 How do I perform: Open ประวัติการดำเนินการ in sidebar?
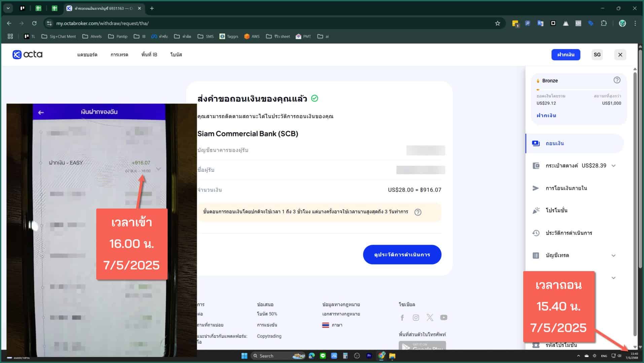point(569,233)
